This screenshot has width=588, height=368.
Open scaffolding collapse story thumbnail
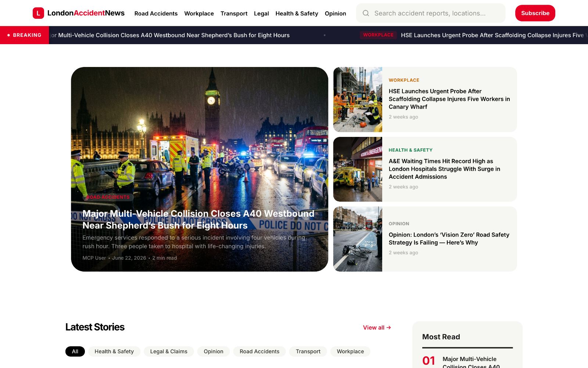[358, 99]
